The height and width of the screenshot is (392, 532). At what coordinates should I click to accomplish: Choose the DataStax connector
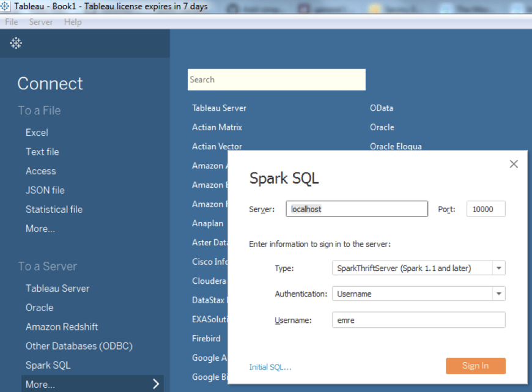210,300
